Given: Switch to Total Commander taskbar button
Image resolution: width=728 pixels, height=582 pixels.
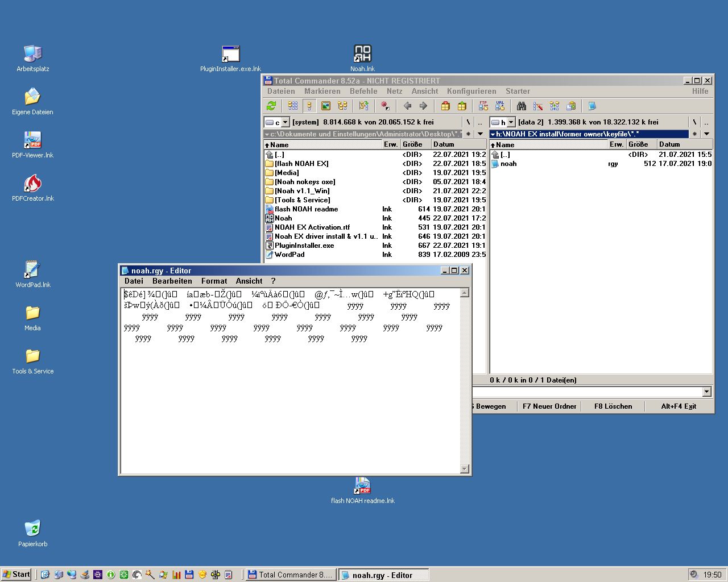Looking at the screenshot, I should [x=291, y=575].
